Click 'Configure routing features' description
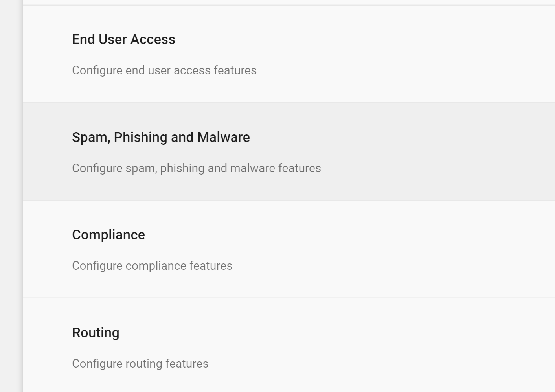This screenshot has height=392, width=555. coord(140,364)
